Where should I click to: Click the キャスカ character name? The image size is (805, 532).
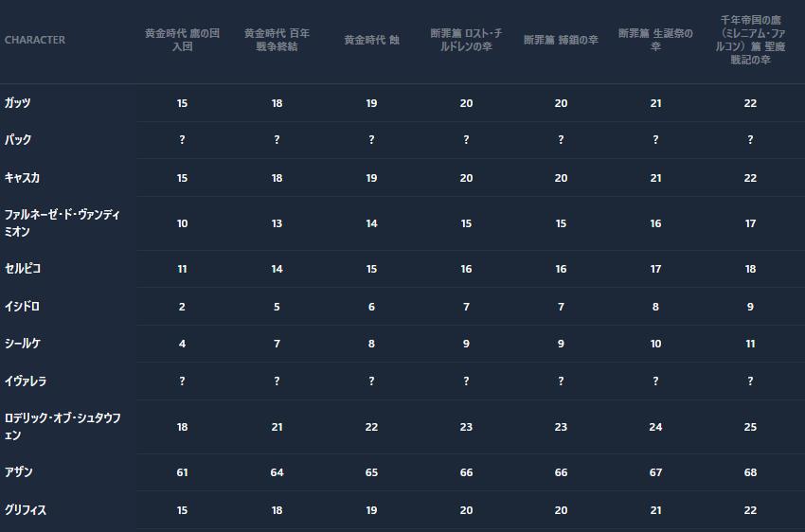tap(22, 177)
